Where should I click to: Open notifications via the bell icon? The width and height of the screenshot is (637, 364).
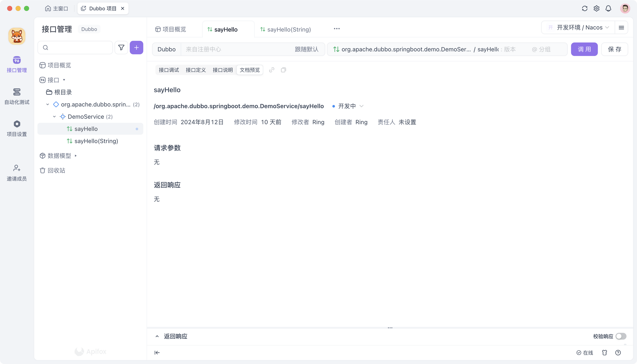point(608,8)
